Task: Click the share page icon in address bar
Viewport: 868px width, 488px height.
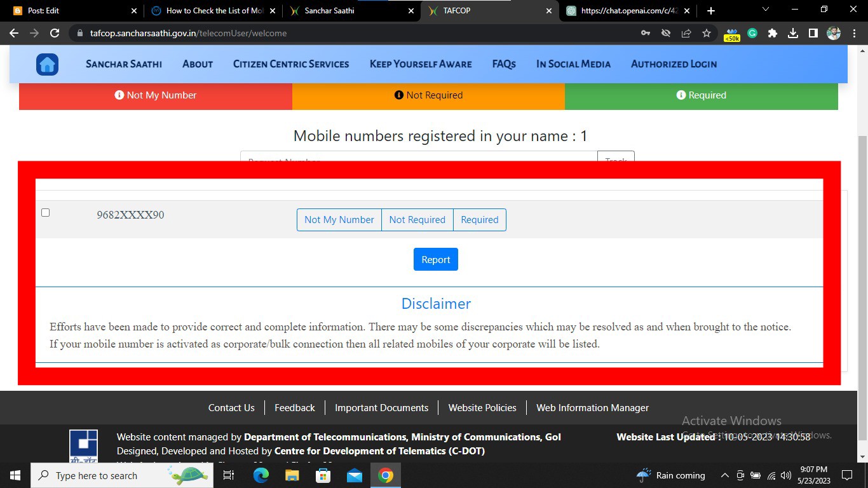Action: point(686,33)
